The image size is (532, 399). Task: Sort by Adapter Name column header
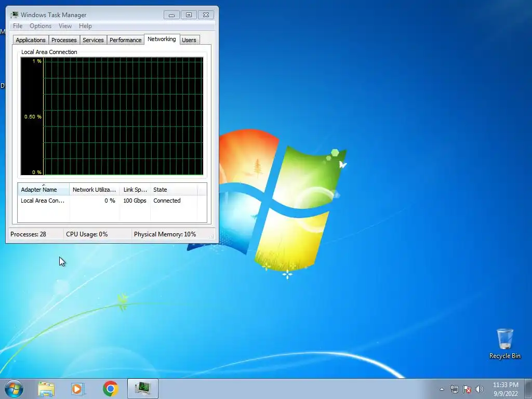pyautogui.click(x=44, y=189)
